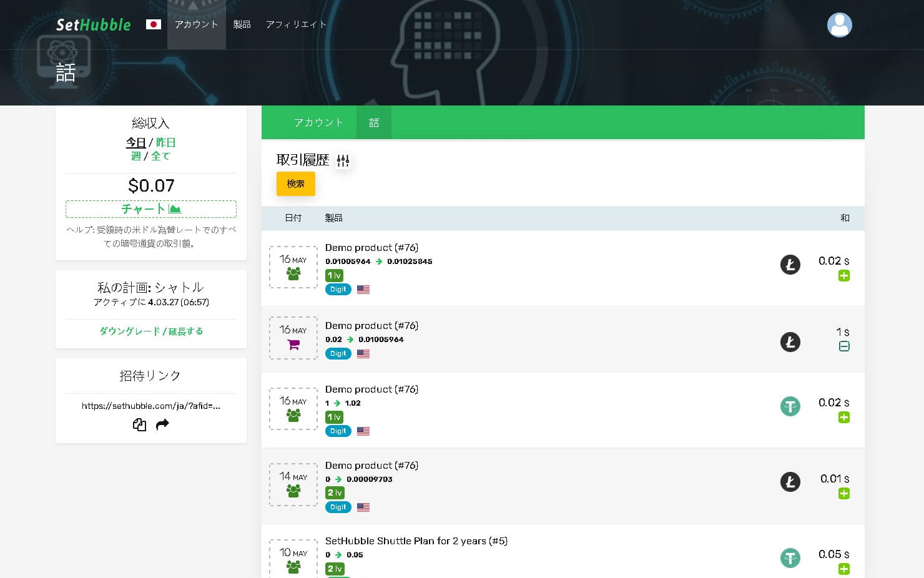Switch to the アカウント tab in green bar
This screenshot has height=578, width=924.
click(318, 122)
